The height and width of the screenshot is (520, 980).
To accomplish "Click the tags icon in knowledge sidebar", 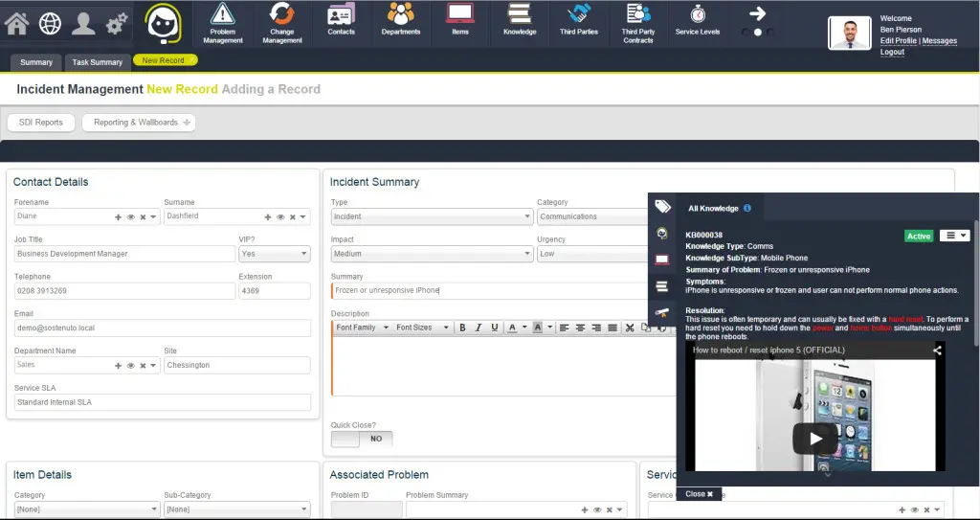I will click(662, 207).
